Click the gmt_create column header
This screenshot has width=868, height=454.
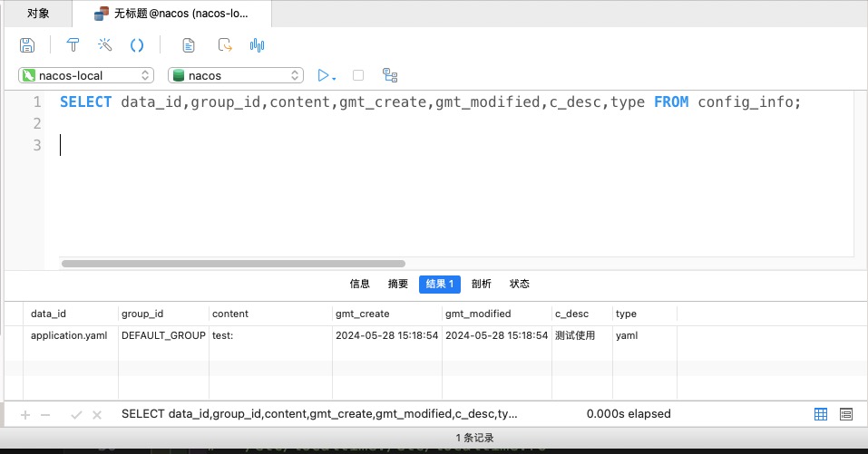(x=363, y=314)
